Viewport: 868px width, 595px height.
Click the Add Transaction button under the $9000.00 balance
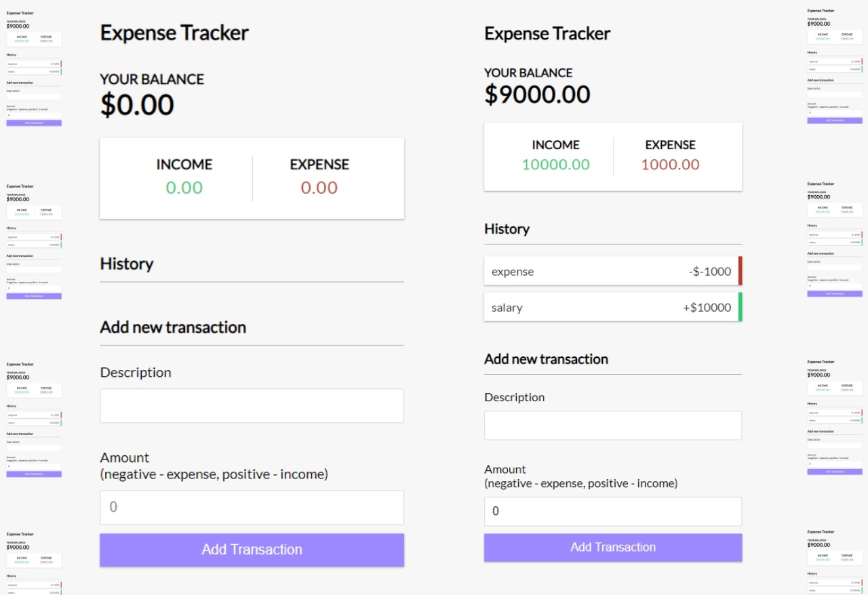pos(613,548)
